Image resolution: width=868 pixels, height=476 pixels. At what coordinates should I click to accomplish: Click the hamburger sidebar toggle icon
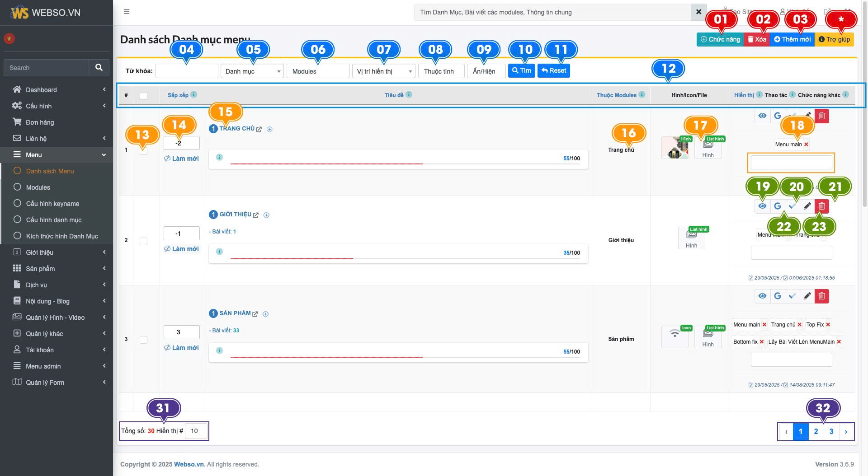[127, 12]
